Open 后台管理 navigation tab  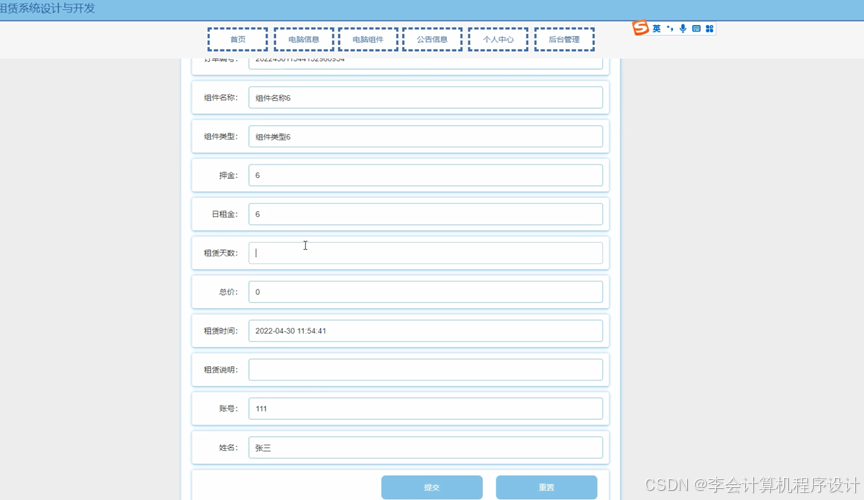[564, 39]
